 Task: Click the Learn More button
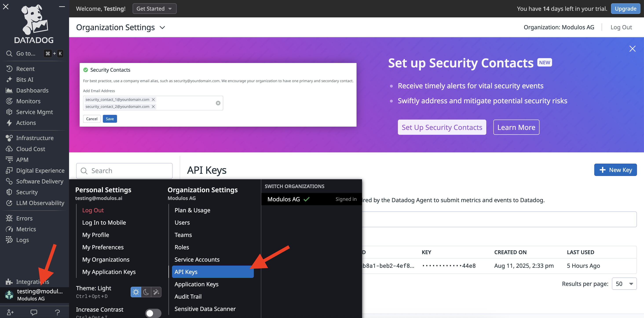click(516, 127)
